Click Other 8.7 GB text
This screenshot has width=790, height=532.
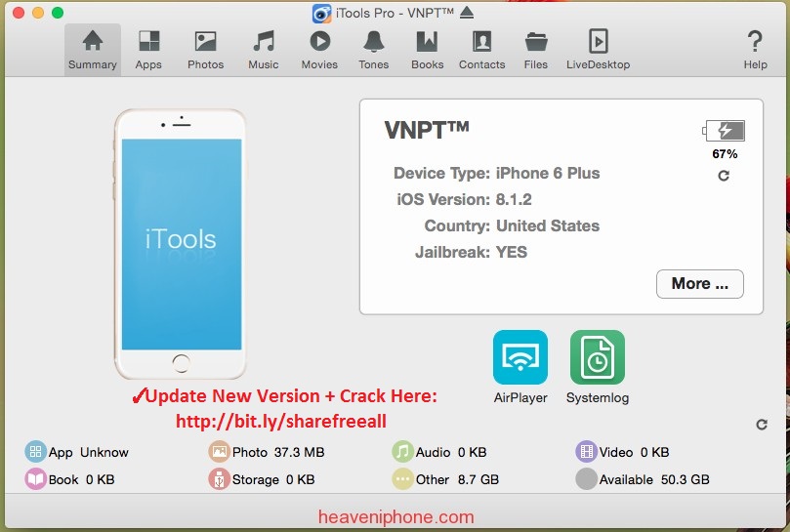(457, 479)
